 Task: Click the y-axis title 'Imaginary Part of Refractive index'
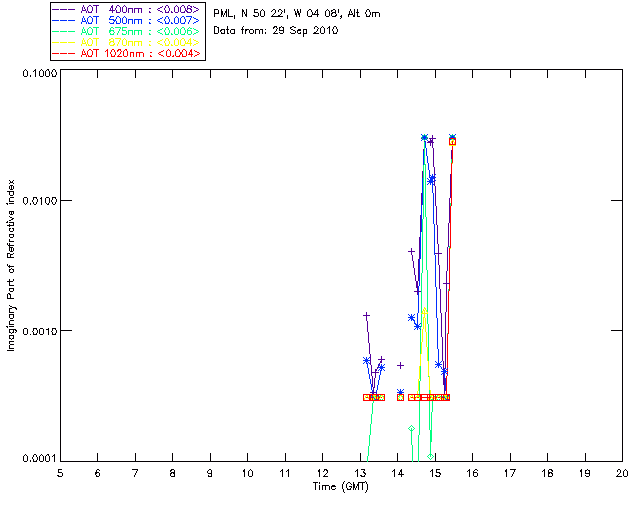[x=11, y=265]
